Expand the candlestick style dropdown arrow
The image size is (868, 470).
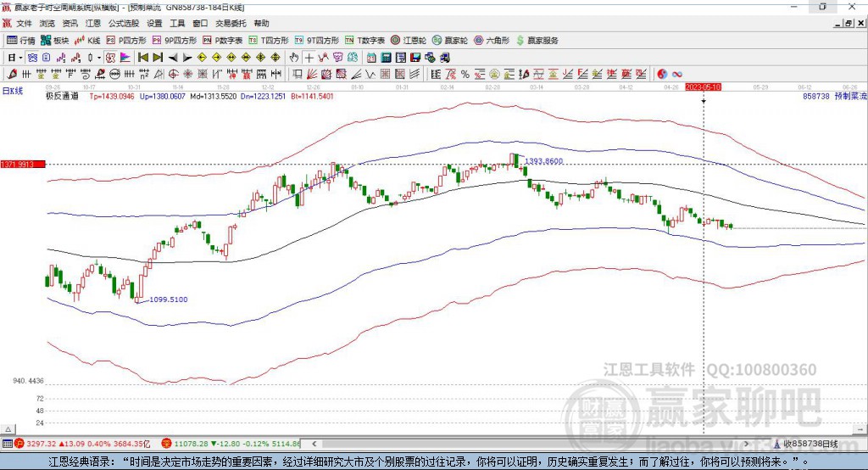[x=99, y=58]
